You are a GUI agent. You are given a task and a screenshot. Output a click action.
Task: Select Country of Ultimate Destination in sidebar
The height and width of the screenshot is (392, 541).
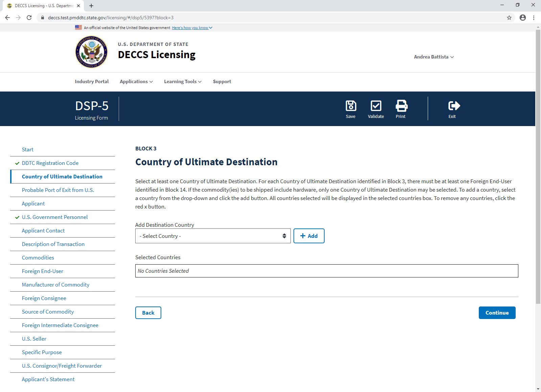pyautogui.click(x=63, y=177)
